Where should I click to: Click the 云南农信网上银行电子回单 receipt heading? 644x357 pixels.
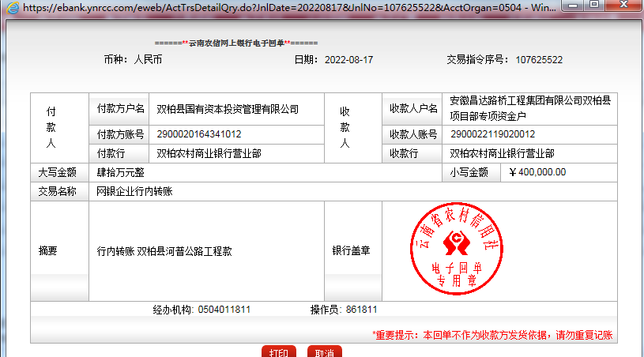pyautogui.click(x=236, y=42)
